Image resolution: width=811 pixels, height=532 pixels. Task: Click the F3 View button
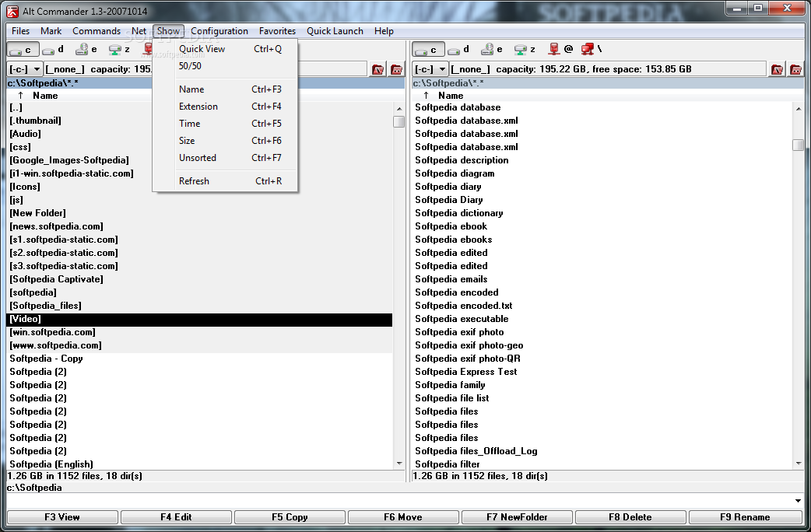[x=62, y=517]
